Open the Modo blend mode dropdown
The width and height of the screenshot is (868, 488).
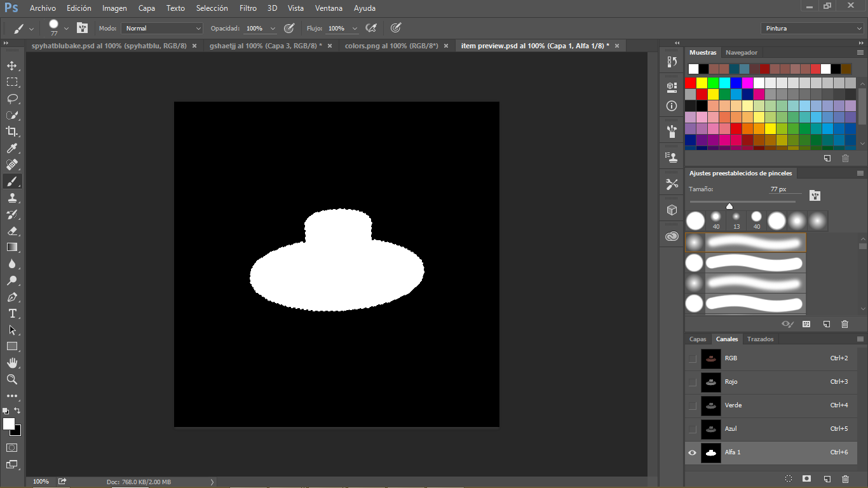[162, 29]
